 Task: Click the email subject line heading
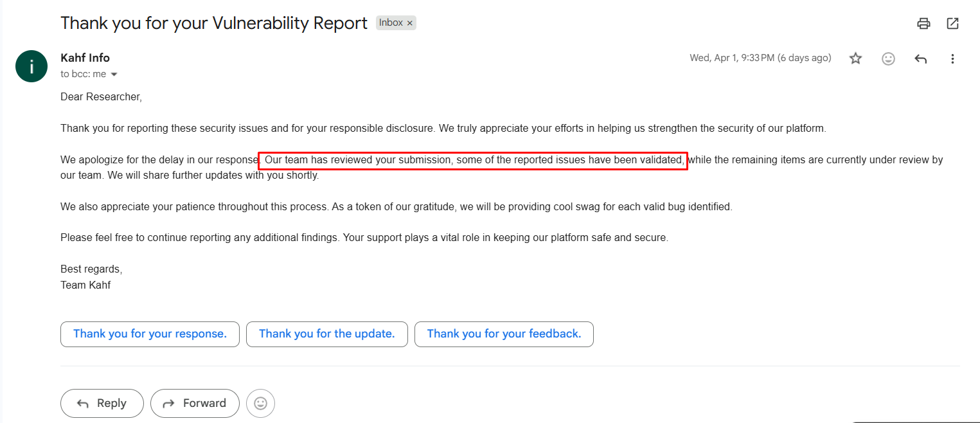click(x=214, y=23)
